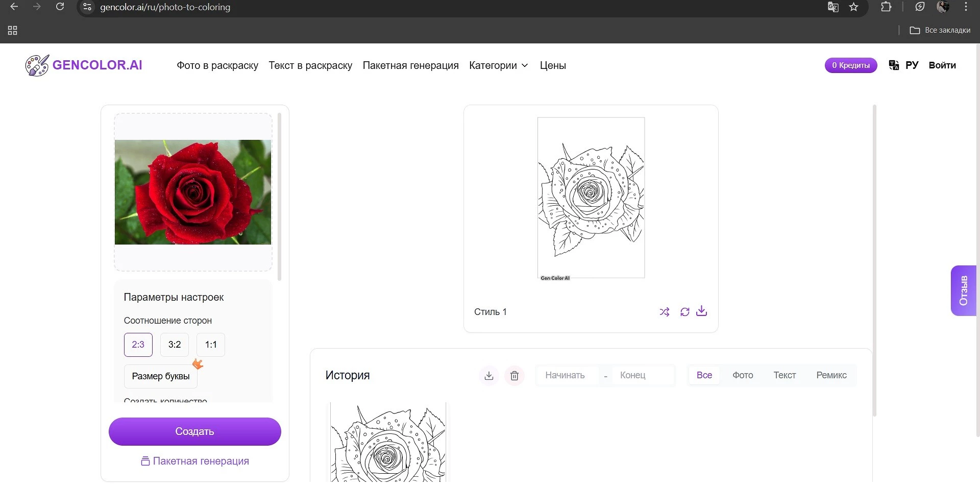
Task: Click the regenerate icon next to shuffle
Action: pos(684,312)
